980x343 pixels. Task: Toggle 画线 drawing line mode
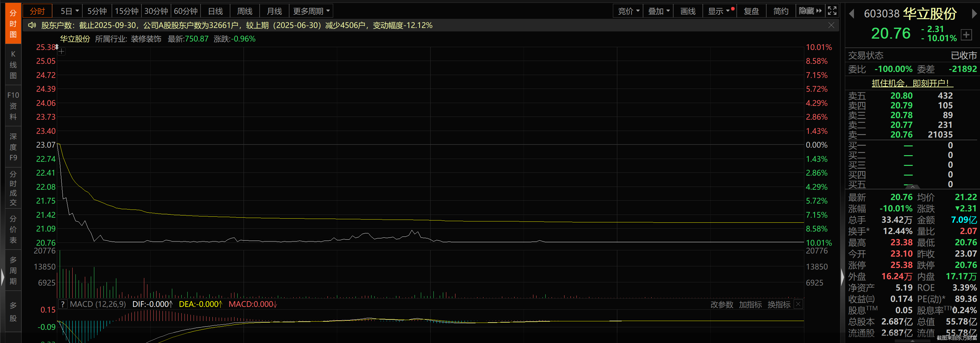click(x=688, y=11)
